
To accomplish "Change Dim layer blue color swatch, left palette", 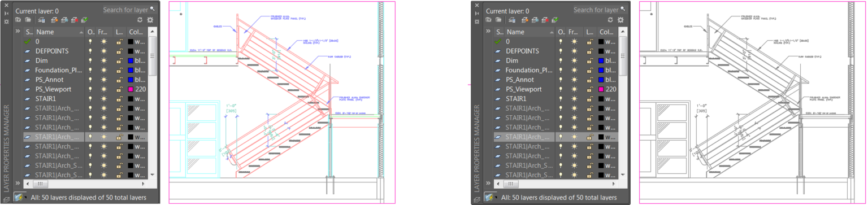I will (131, 60).
